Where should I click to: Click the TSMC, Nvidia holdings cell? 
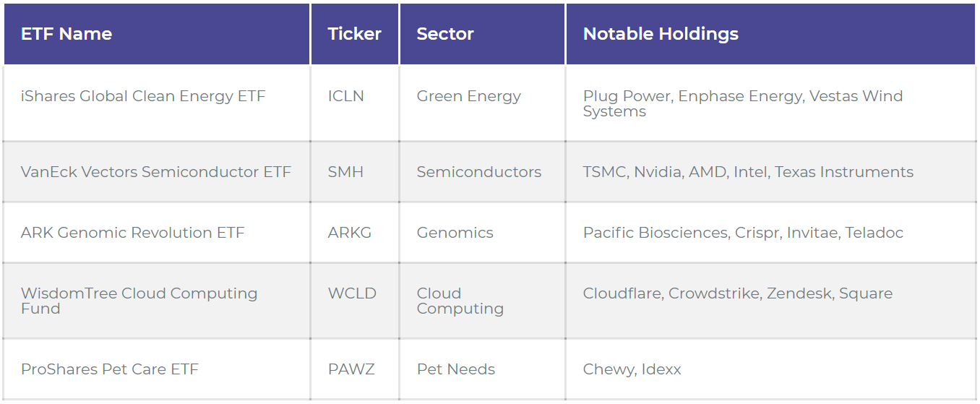748,172
